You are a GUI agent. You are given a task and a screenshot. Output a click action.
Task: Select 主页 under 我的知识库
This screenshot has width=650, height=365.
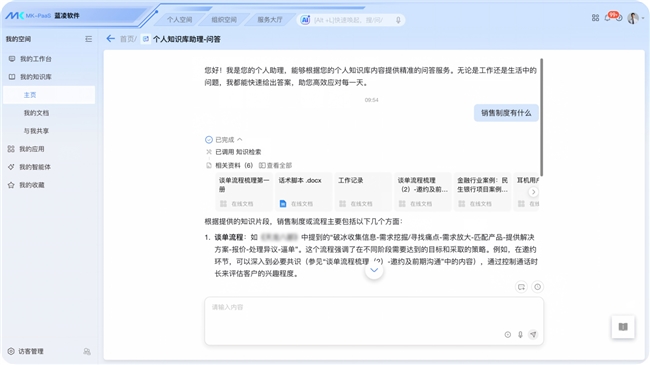[49, 95]
